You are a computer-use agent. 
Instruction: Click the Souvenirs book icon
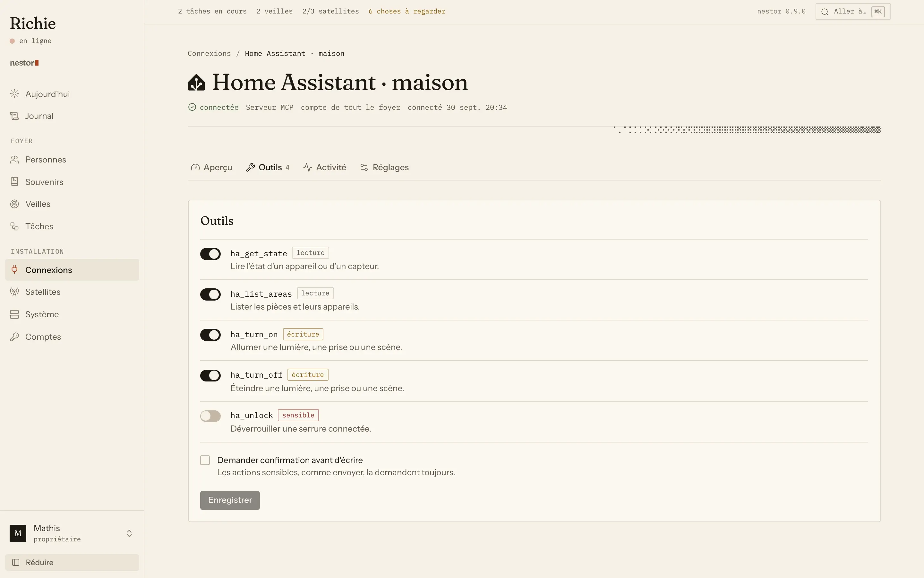click(14, 181)
